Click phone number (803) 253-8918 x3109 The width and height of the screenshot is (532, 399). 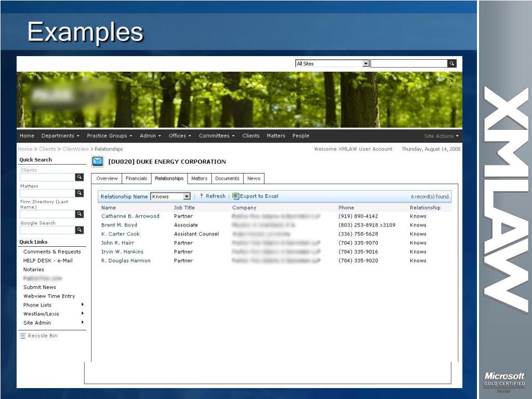[x=367, y=225]
